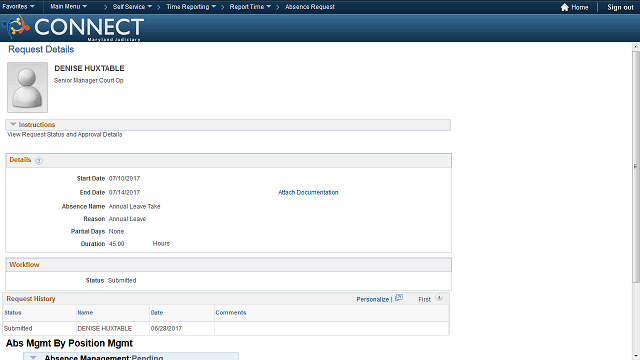640x360 pixels.
Task: Click Denise Huxtable's profile photo placeholder
Action: point(27,87)
